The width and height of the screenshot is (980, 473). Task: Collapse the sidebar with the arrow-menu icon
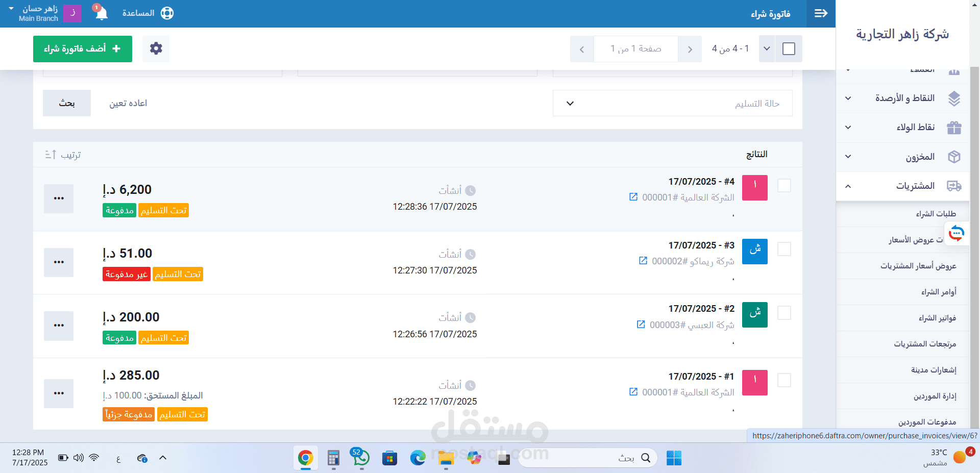(x=821, y=13)
